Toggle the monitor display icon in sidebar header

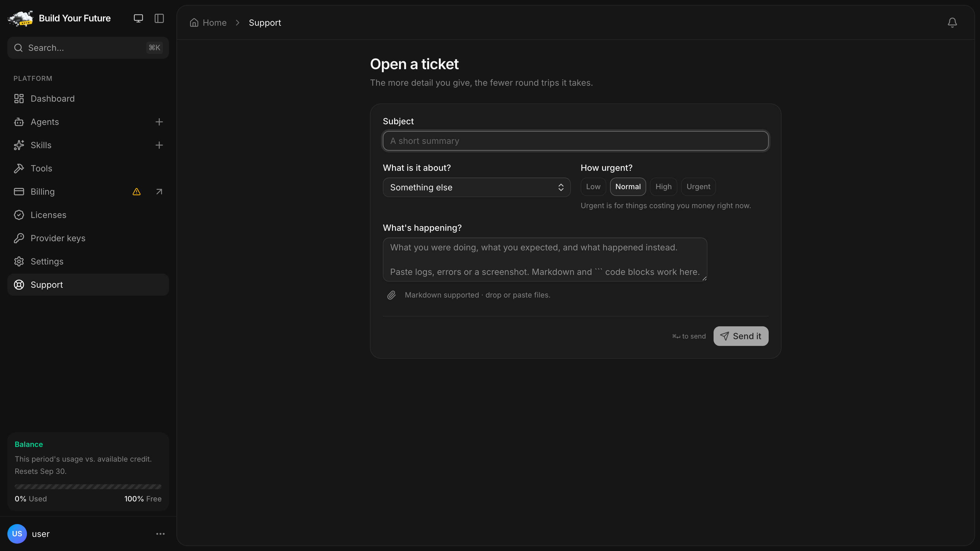(138, 18)
